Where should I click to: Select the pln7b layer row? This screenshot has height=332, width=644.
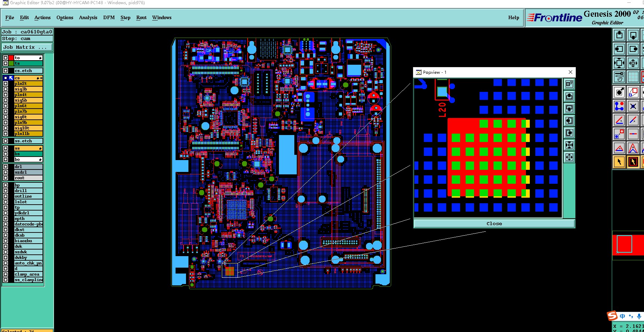(x=29, y=111)
